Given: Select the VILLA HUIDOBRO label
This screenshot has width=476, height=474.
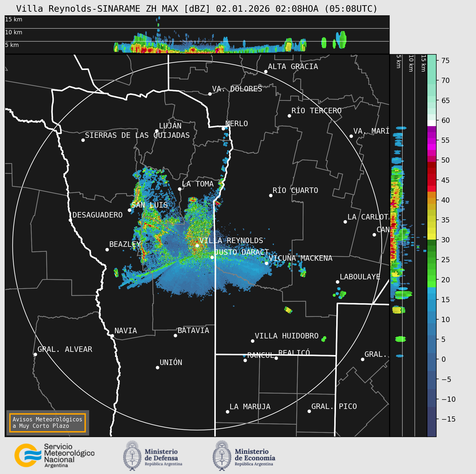Looking at the screenshot, I should 287,336.
